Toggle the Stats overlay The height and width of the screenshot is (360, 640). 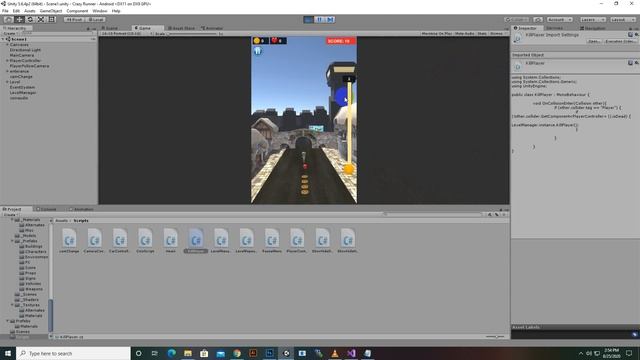[482, 33]
